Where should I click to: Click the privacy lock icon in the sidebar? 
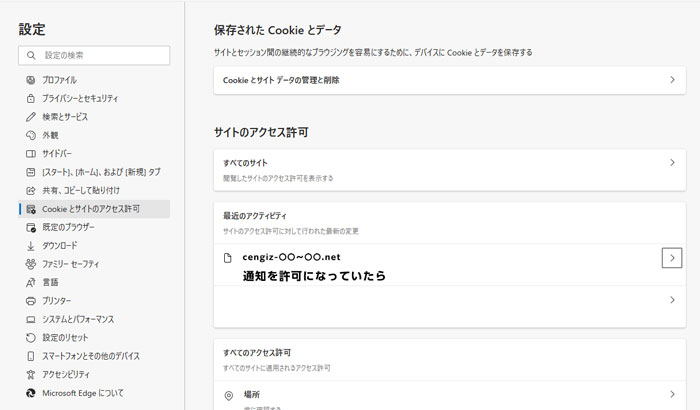[30, 98]
